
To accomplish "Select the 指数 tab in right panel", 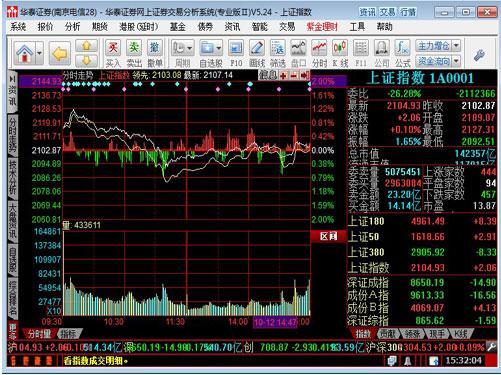I will (363, 333).
